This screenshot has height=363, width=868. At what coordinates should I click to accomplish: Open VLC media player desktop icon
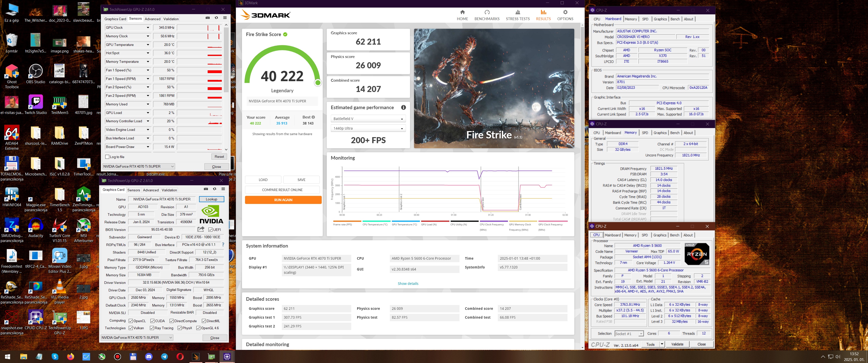(x=60, y=292)
